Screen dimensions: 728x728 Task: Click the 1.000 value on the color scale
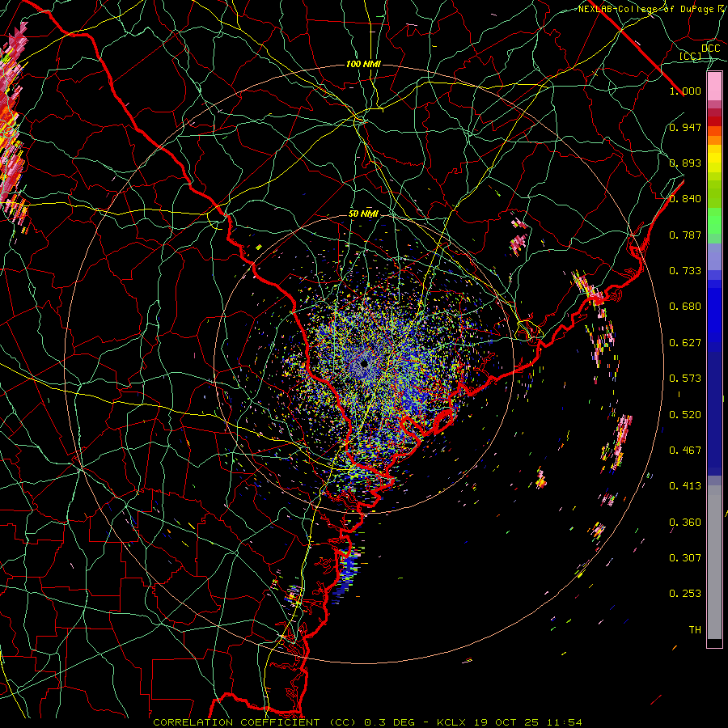(685, 91)
